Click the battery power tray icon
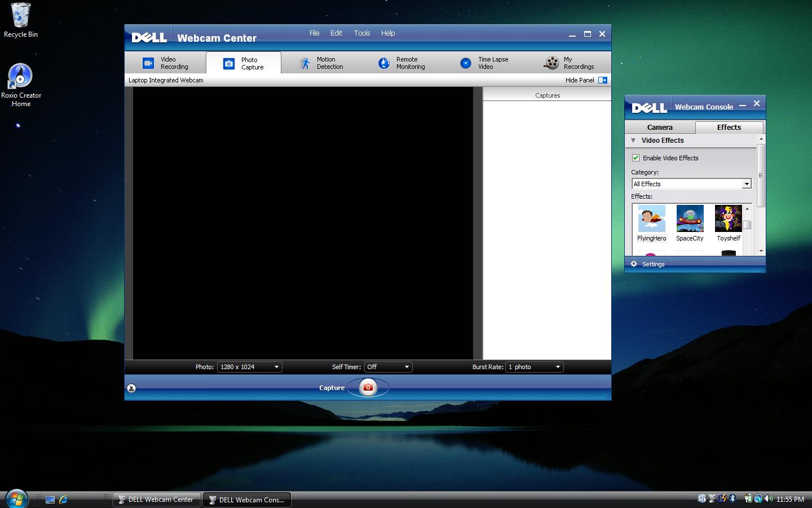The width and height of the screenshot is (812, 508). click(748, 498)
